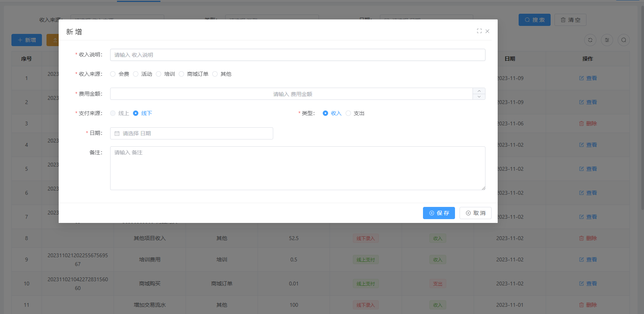The width and height of the screenshot is (644, 314).
Task: Select 商城订单 income source
Action: tap(182, 74)
